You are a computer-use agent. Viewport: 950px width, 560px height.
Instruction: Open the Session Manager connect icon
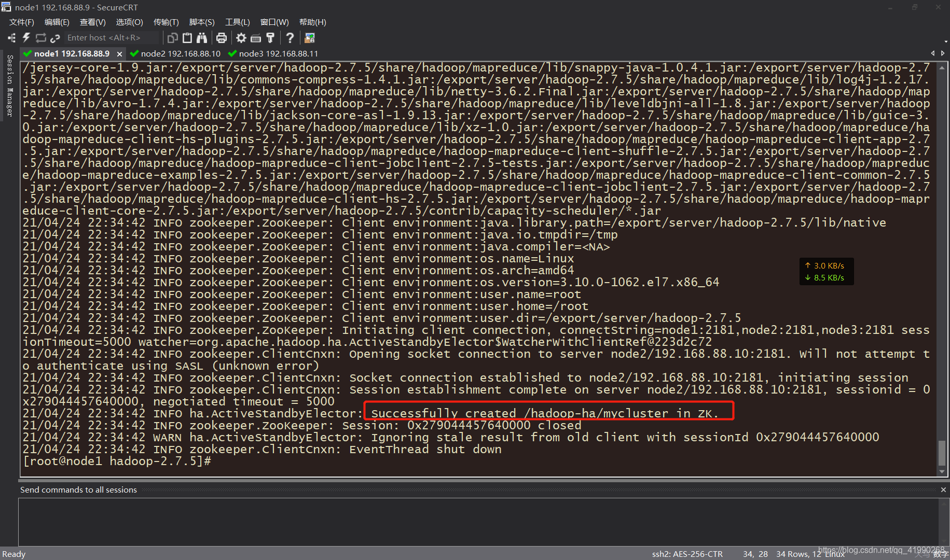[x=11, y=38]
